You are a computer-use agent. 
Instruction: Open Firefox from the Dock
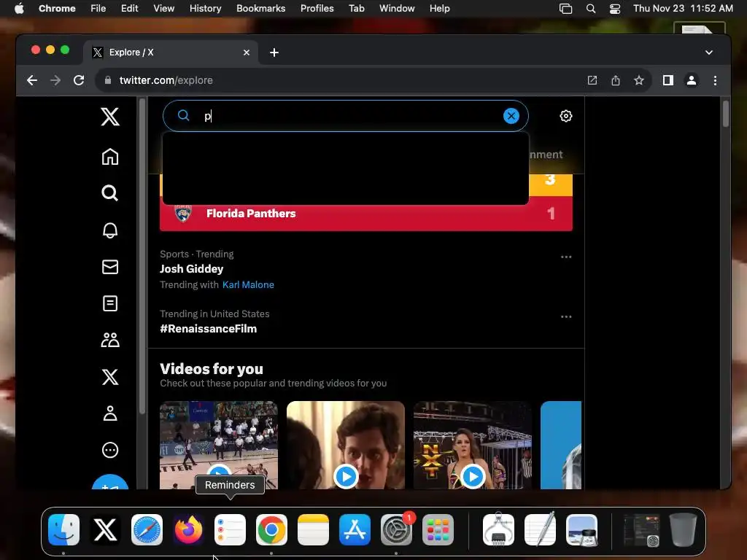188,529
